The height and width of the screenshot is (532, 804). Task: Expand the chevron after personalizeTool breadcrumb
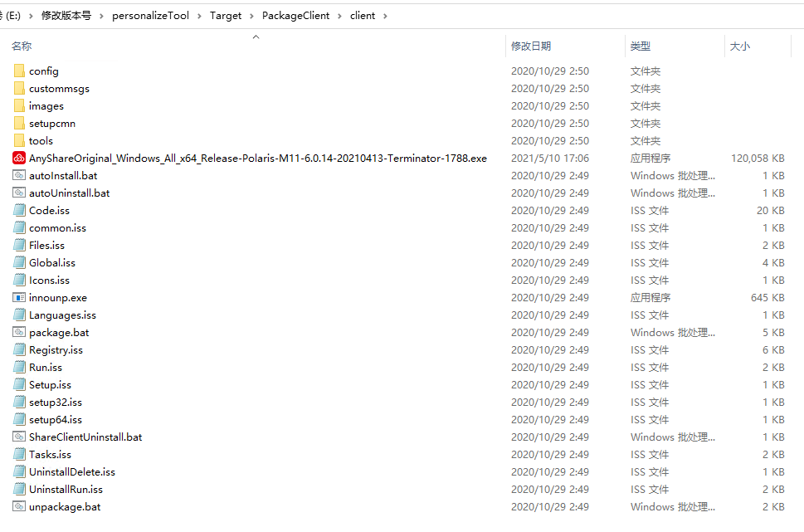point(199,17)
